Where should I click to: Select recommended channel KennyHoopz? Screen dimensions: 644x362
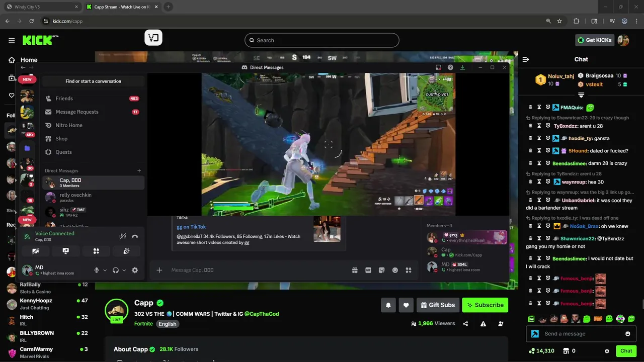[48, 303]
